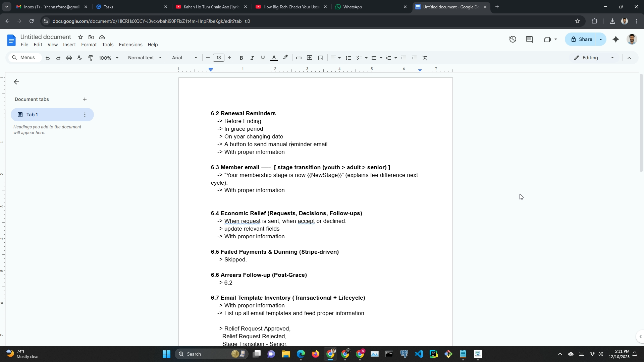Click the Print icon in toolbar

69,58
